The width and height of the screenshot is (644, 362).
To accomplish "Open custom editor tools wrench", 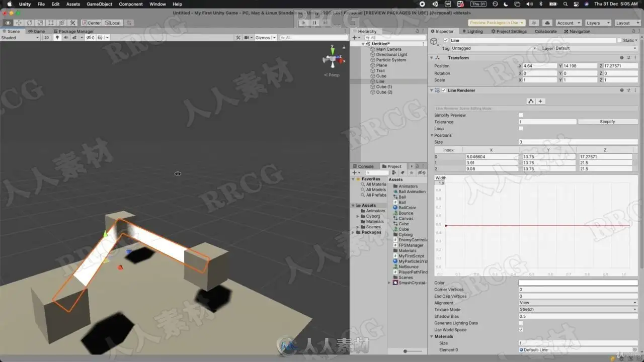I will [72, 23].
